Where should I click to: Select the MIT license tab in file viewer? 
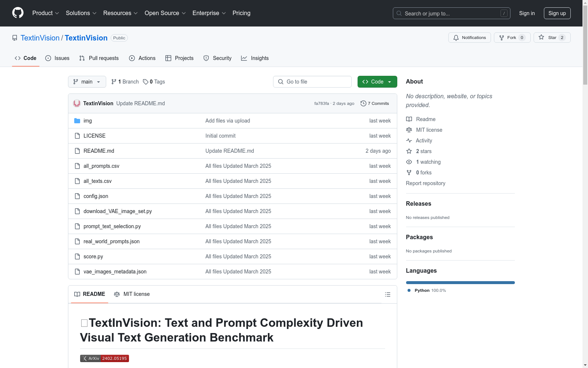(x=132, y=294)
